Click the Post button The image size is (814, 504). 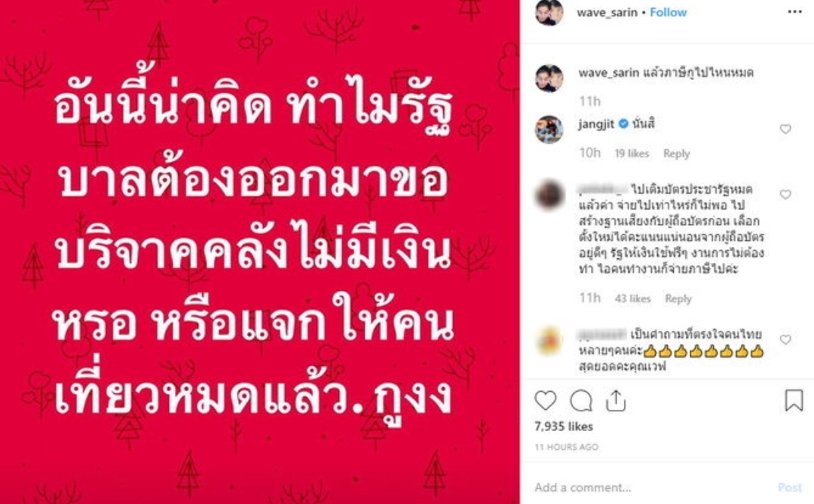point(790,487)
